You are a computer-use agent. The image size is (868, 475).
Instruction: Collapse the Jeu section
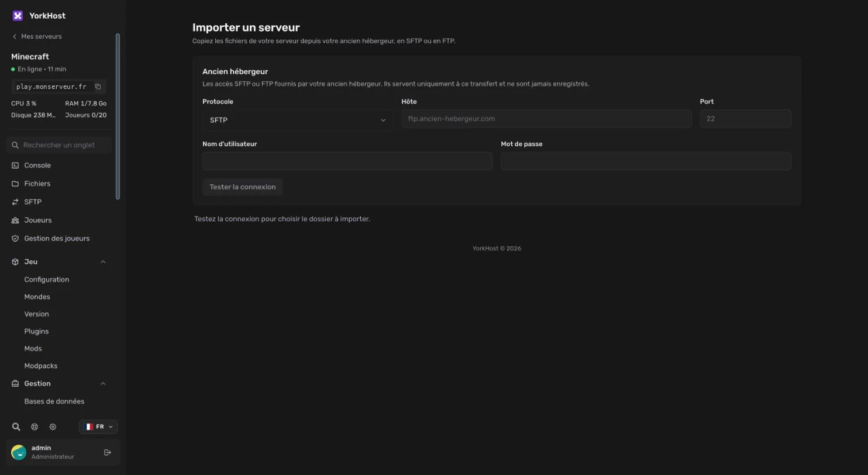pos(58,261)
